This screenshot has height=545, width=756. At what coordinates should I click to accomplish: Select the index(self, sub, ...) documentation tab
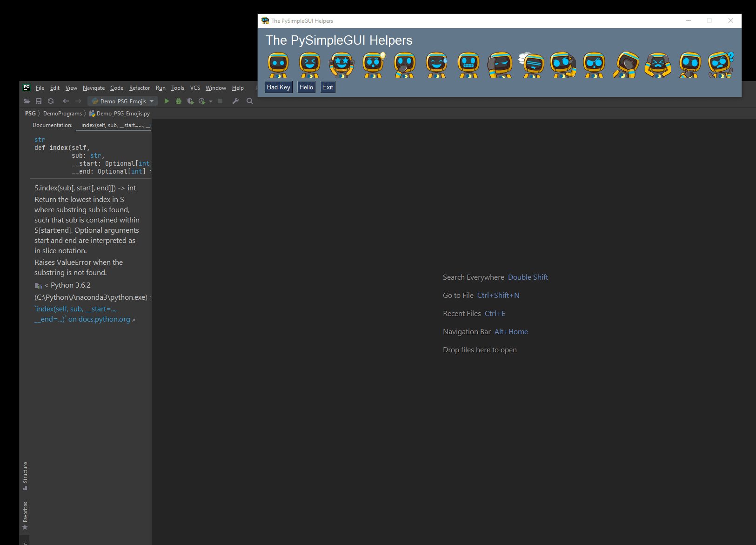(114, 125)
